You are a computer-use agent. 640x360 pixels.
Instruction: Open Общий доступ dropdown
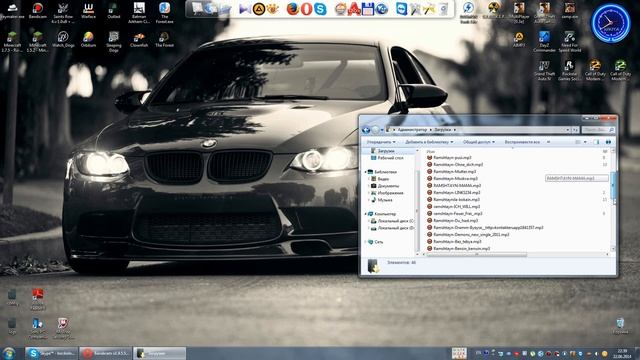(479, 142)
